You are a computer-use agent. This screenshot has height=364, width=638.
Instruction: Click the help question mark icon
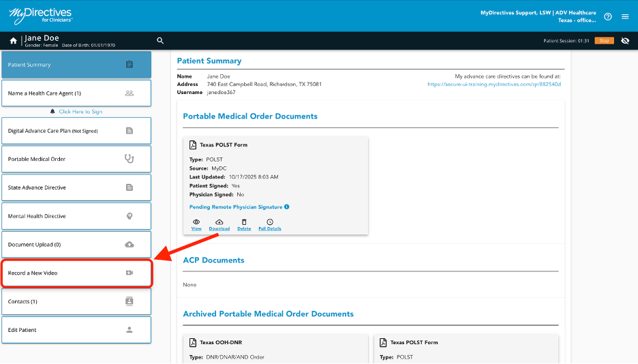(x=608, y=16)
